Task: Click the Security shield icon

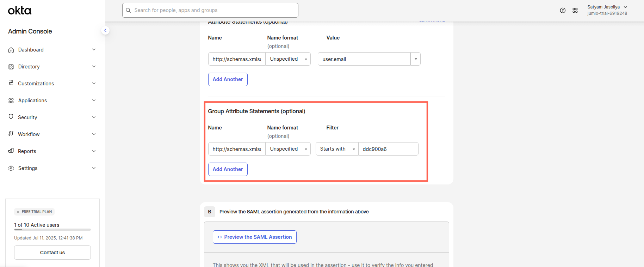Action: [x=11, y=117]
